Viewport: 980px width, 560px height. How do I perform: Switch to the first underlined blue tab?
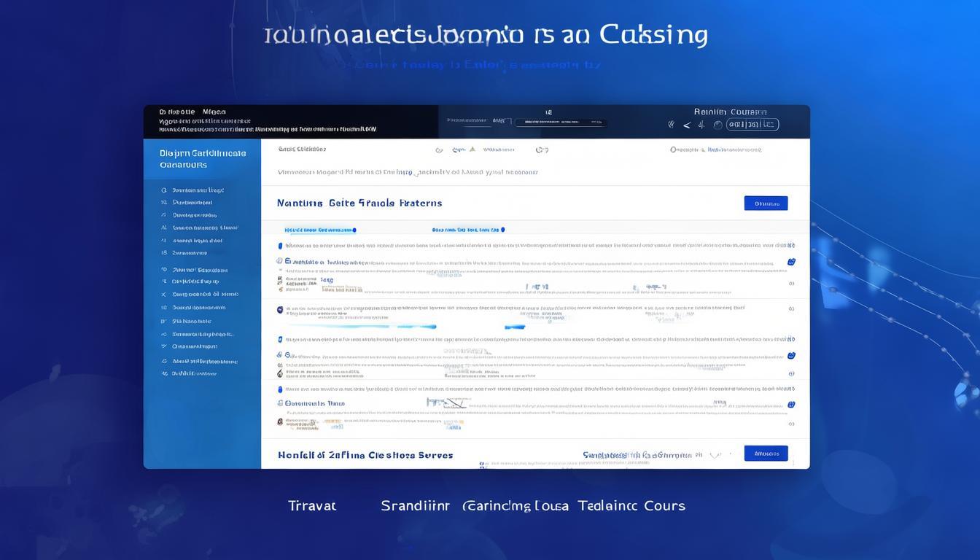319,230
